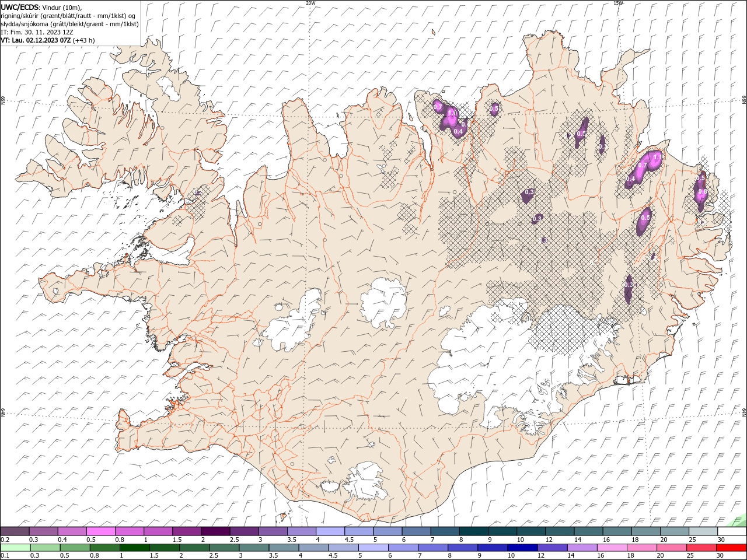Pick the darkest purple upper swatch 2 to 2.5

point(215,531)
